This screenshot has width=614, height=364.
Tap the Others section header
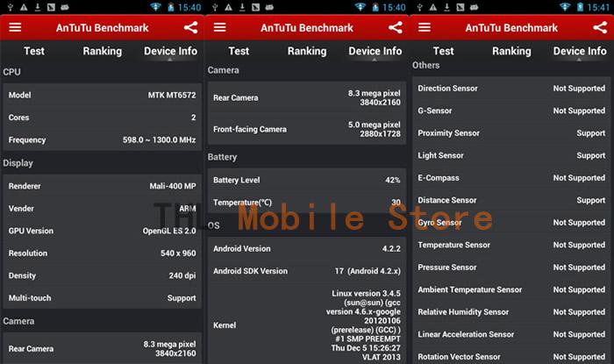pos(425,66)
